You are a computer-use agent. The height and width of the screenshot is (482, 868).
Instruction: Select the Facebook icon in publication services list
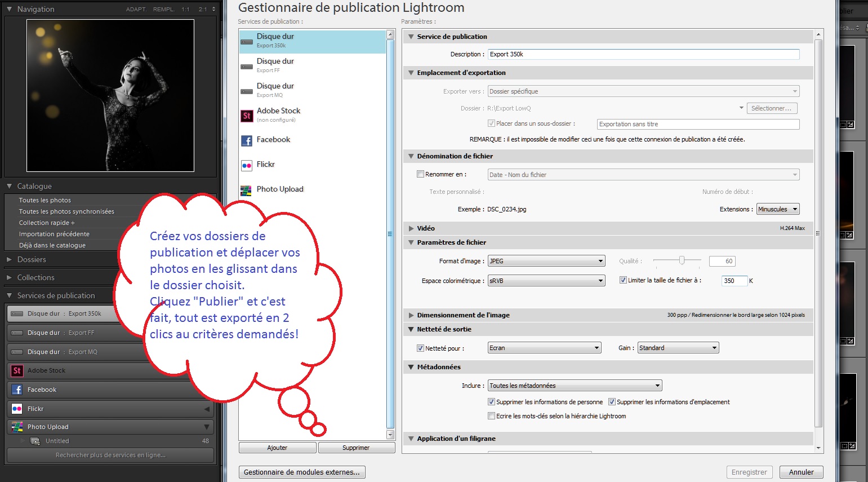tap(246, 140)
